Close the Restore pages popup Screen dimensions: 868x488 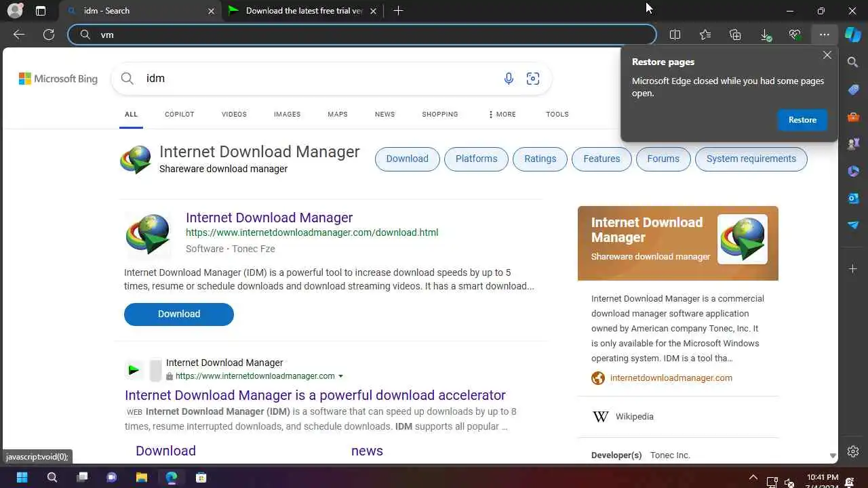(x=827, y=56)
